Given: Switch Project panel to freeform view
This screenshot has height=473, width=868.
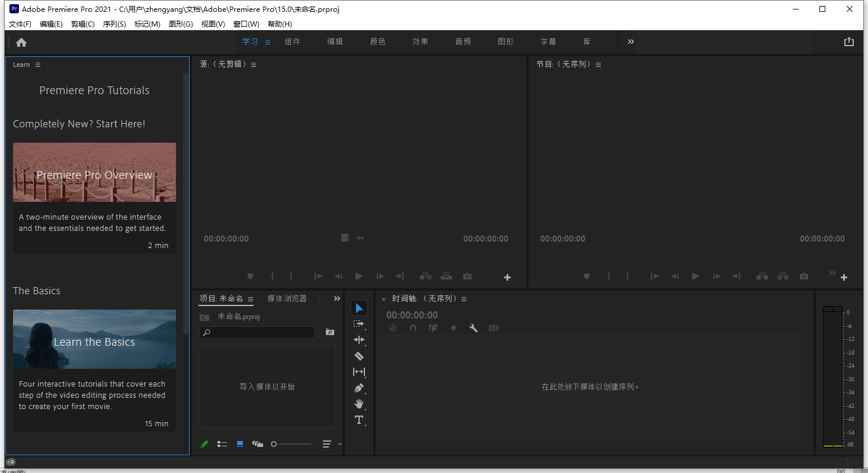Looking at the screenshot, I should tap(257, 444).
